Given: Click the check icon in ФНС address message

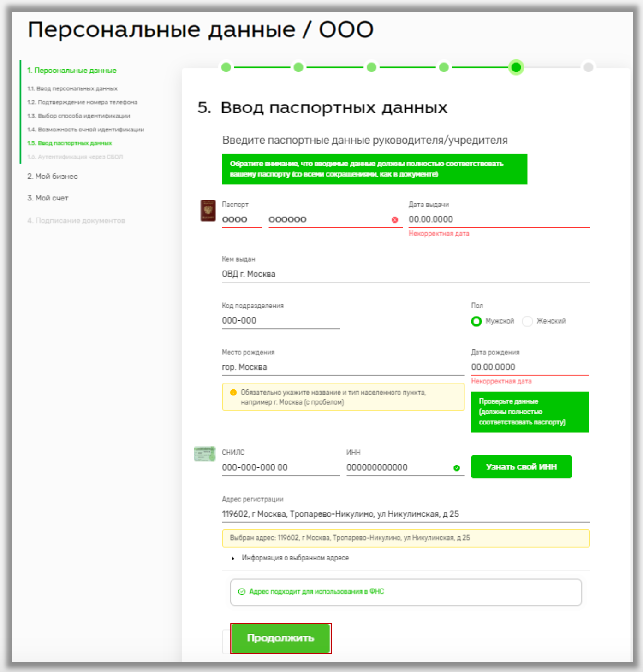Looking at the screenshot, I should click(242, 591).
